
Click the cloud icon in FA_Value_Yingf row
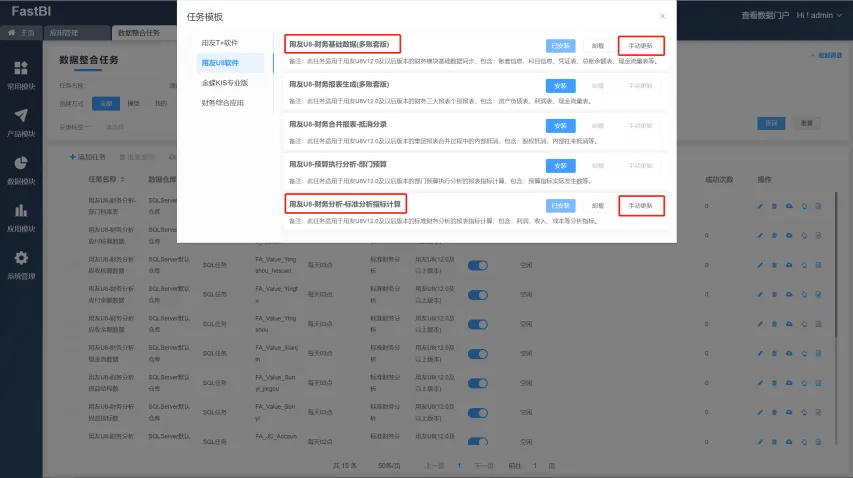coord(789,295)
